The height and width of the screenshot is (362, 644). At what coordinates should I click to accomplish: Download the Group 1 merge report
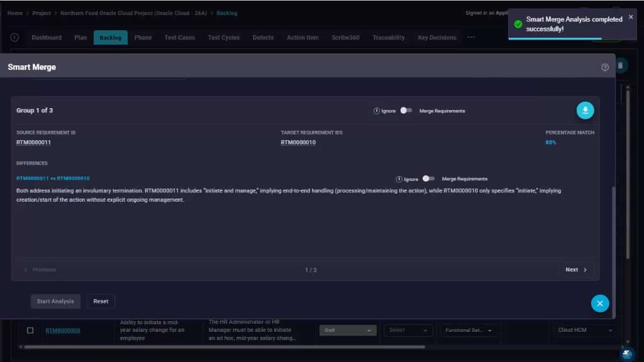click(x=585, y=111)
